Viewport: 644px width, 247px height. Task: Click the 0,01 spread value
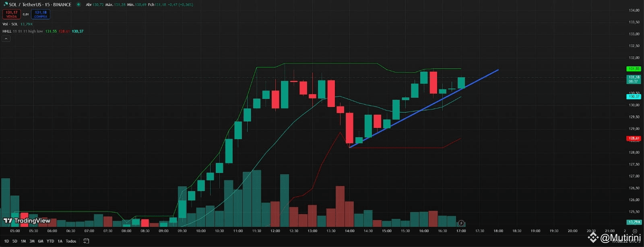click(x=26, y=14)
